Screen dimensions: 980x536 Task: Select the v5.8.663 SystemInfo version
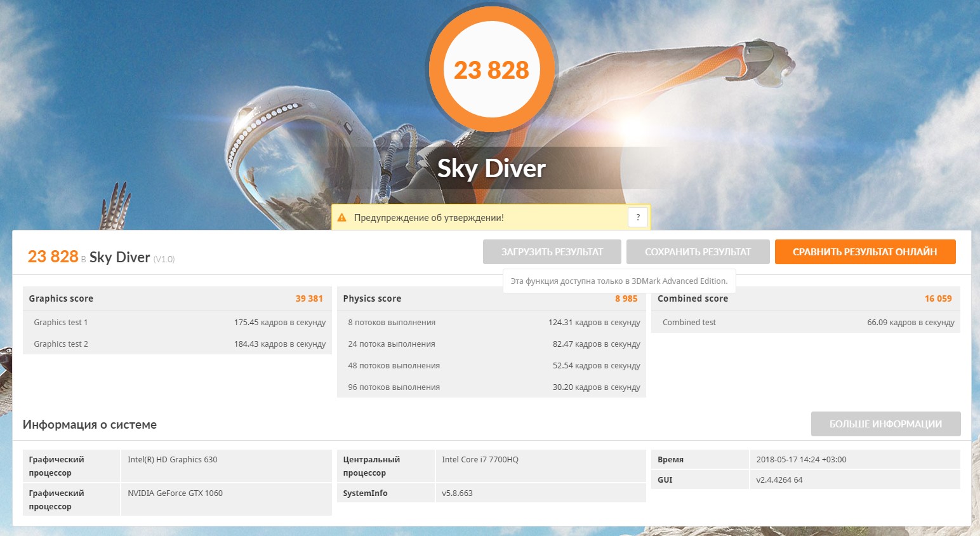(x=457, y=493)
